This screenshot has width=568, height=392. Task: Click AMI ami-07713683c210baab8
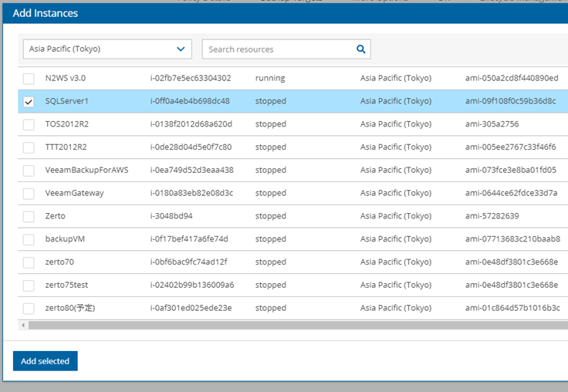click(x=512, y=238)
